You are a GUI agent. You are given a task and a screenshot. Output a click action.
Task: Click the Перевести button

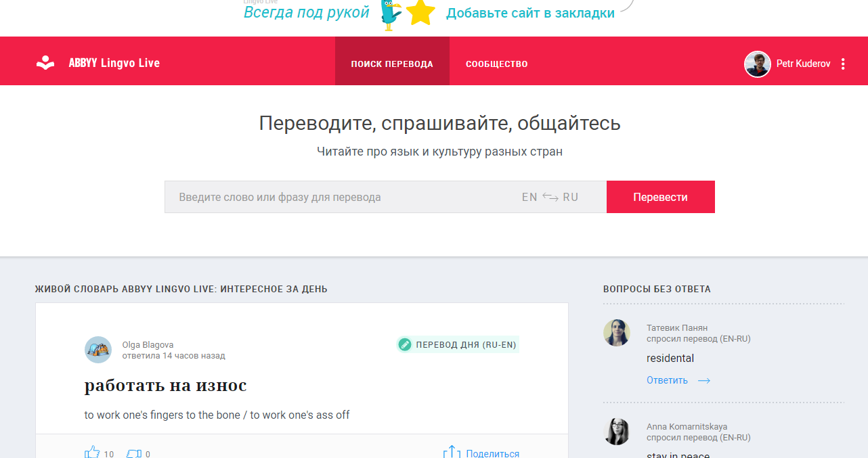[x=660, y=197]
